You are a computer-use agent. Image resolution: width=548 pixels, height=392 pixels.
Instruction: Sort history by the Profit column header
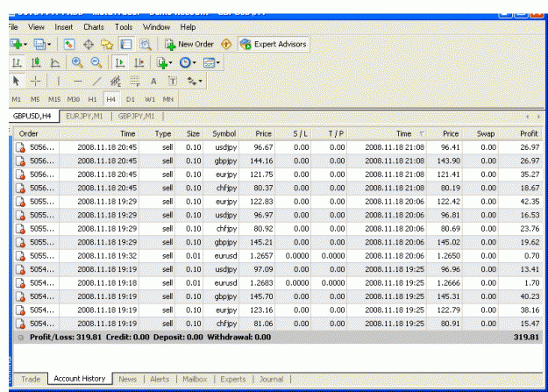point(521,133)
